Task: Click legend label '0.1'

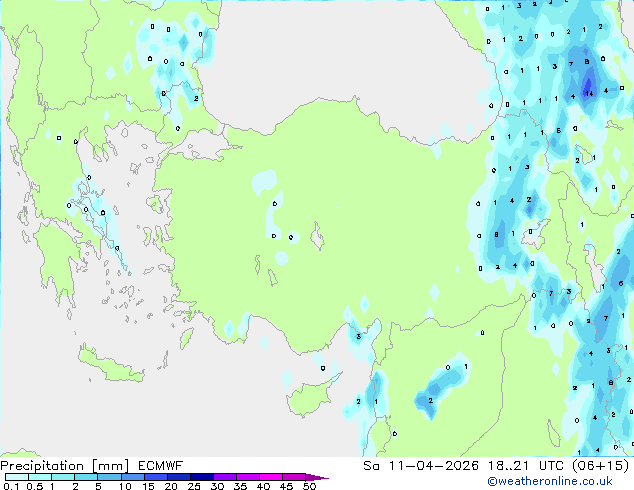Action: (x=11, y=486)
